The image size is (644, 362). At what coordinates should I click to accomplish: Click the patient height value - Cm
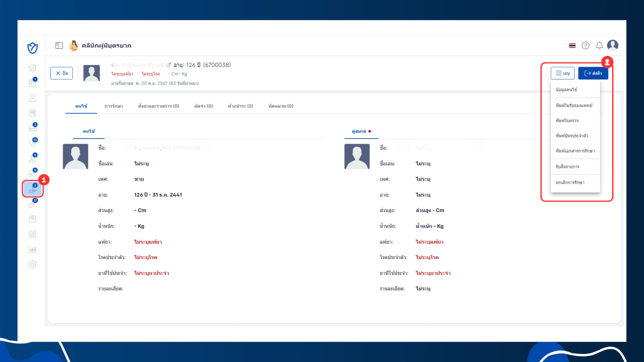140,211
